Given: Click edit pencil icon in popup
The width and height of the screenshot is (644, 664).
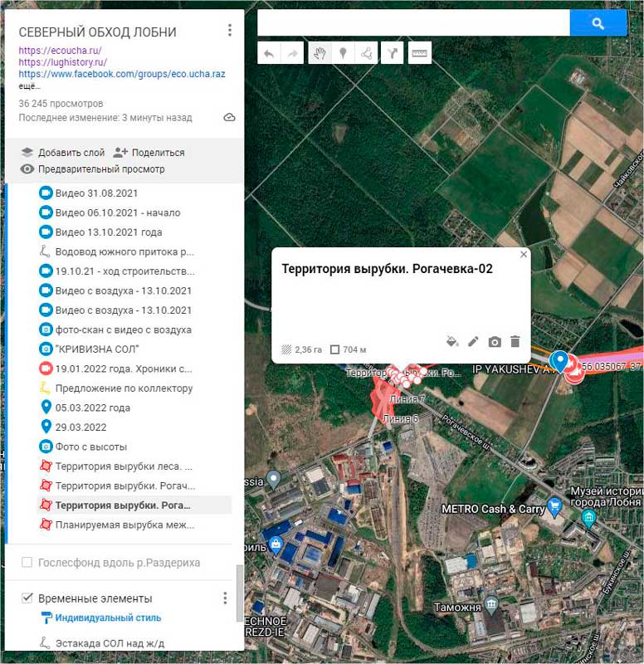Looking at the screenshot, I should coord(473,341).
